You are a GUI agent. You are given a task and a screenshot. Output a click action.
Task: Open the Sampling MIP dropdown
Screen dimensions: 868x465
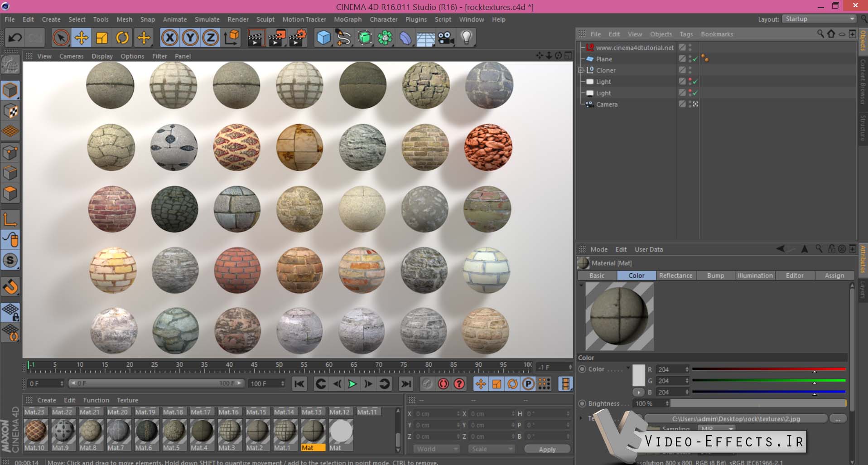click(717, 429)
